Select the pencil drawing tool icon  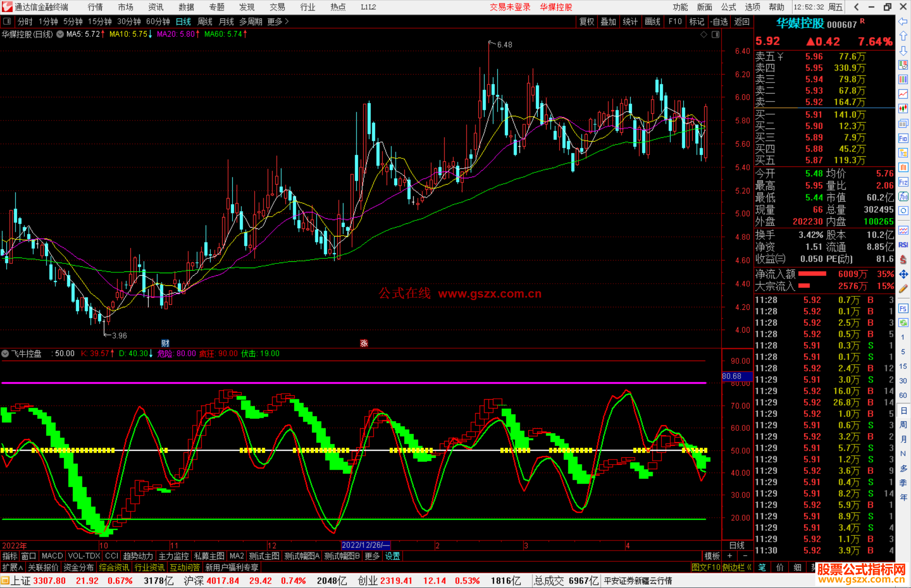[x=903, y=289]
